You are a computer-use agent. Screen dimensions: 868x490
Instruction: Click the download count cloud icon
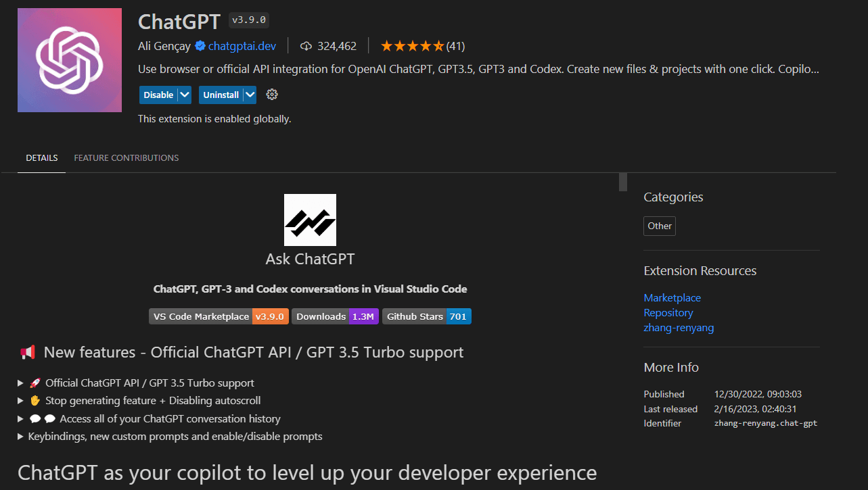[306, 46]
